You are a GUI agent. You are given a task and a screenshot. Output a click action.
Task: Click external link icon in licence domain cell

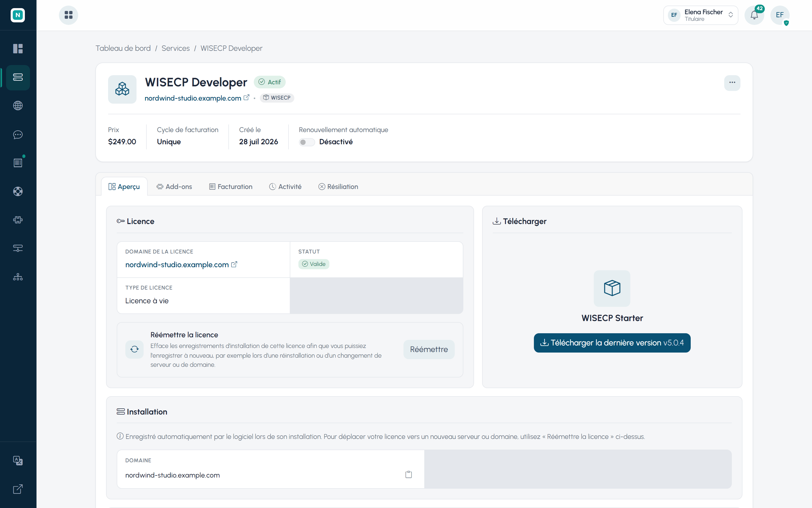click(234, 264)
